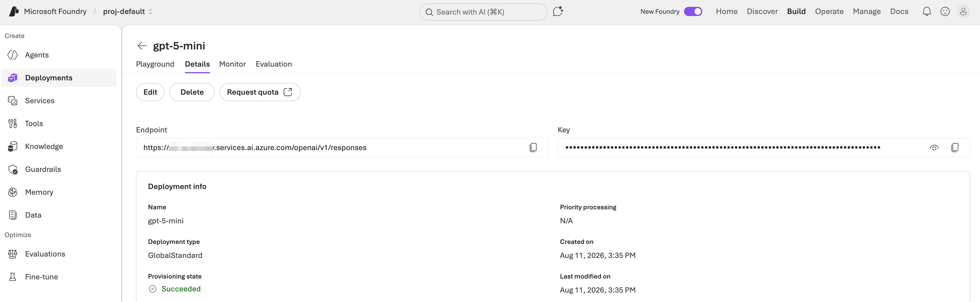Click the Priority processing N/A value

coord(566,220)
